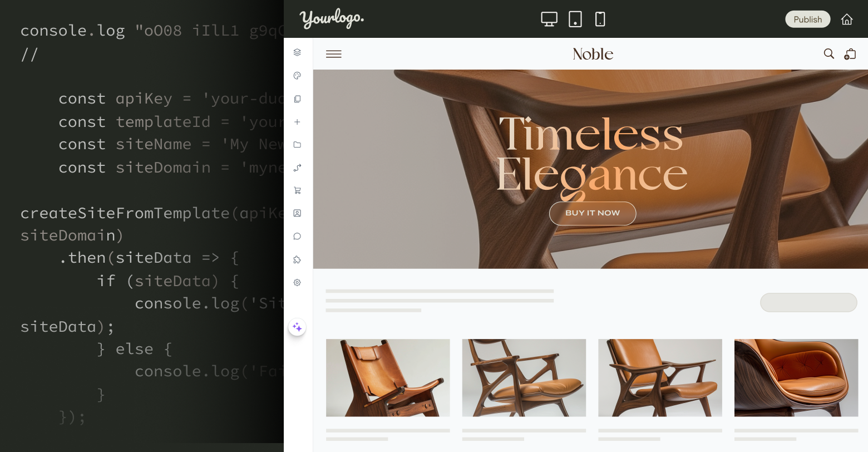Open the Pages icon in sidebar

click(x=297, y=99)
